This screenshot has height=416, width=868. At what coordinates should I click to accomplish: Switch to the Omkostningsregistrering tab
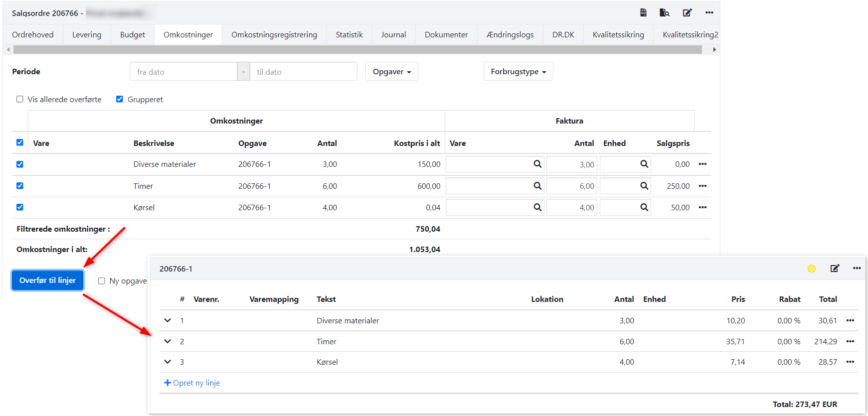tap(274, 35)
